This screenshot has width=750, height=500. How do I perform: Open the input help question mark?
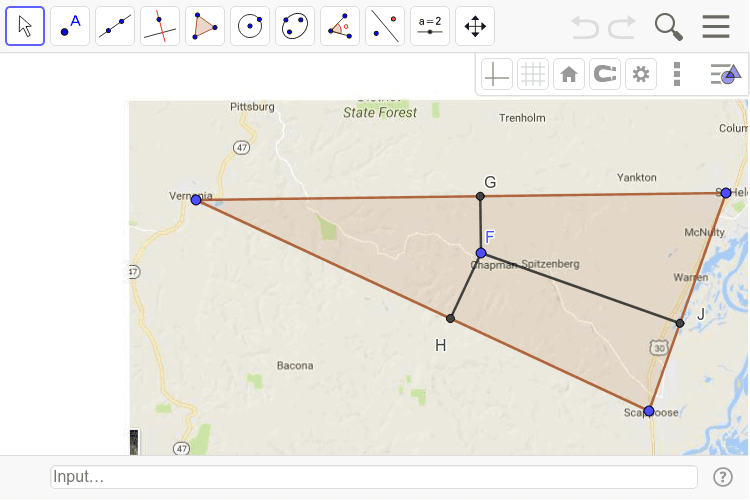click(x=722, y=477)
